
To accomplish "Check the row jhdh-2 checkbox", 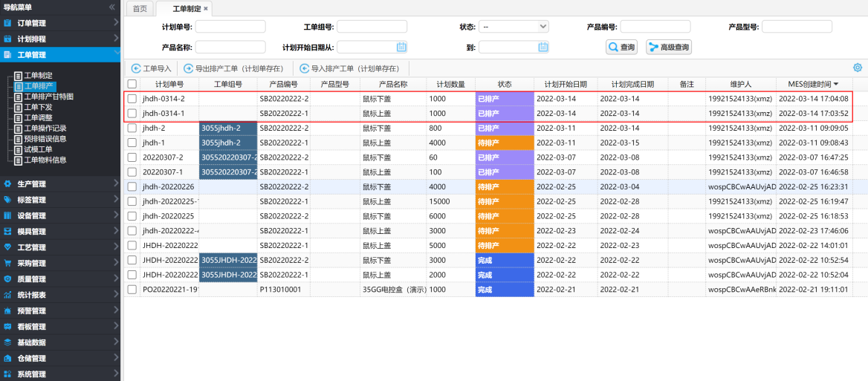I will click(132, 128).
